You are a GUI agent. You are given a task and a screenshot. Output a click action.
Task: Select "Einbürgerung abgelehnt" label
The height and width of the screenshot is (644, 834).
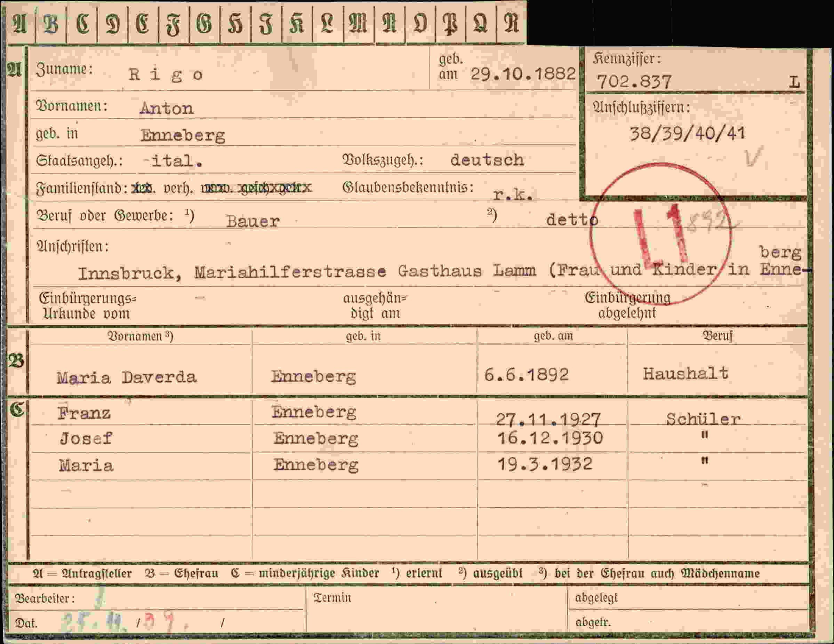pyautogui.click(x=627, y=305)
